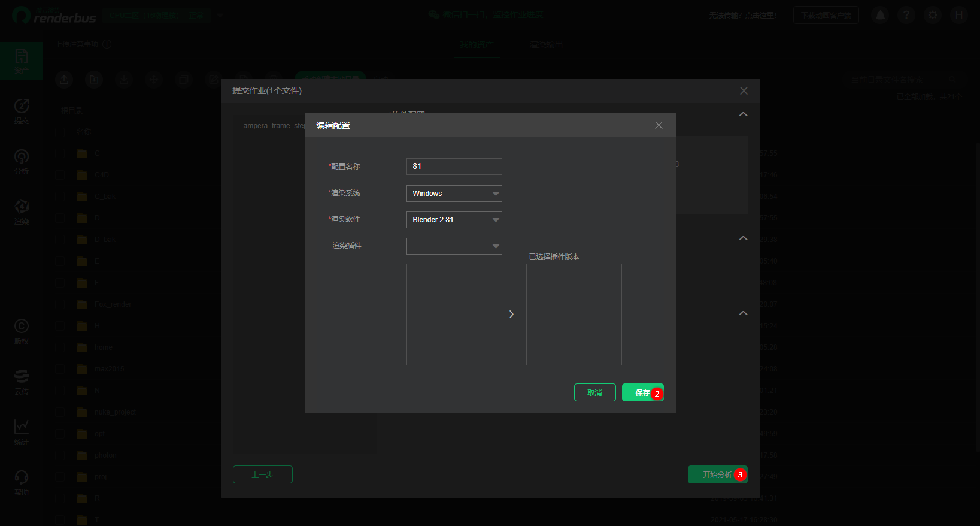This screenshot has height=526, width=980.
Task: Click the folder named opt
Action: tap(99, 434)
